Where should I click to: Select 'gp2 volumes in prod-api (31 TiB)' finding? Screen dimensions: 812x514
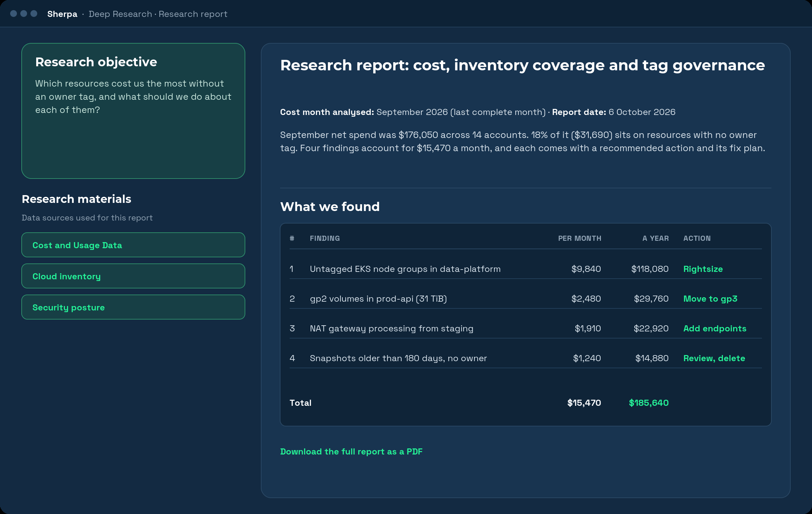(x=378, y=299)
